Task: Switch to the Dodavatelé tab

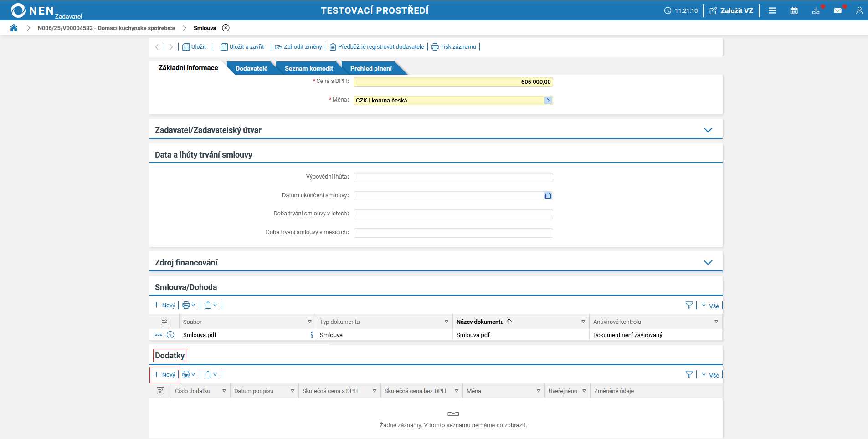Action: (251, 68)
